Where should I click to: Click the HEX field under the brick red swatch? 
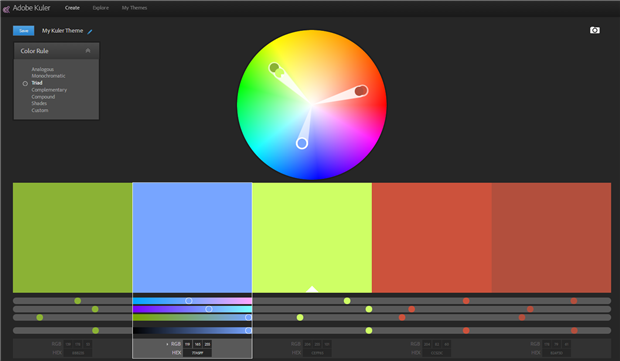click(x=556, y=353)
